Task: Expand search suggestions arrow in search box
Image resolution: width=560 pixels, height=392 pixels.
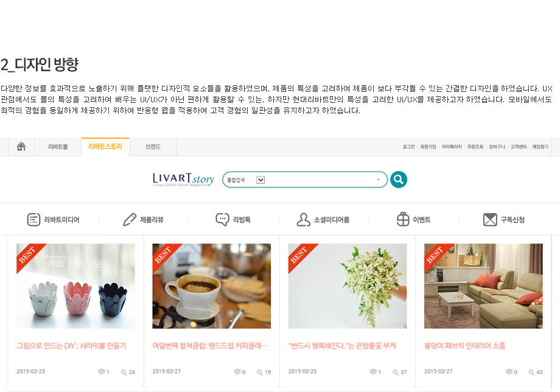Action: pyautogui.click(x=378, y=180)
